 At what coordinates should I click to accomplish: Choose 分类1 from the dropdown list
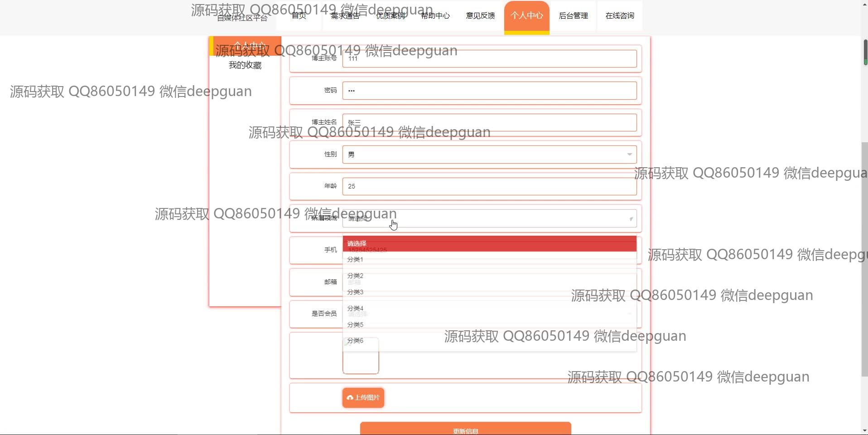coord(489,260)
